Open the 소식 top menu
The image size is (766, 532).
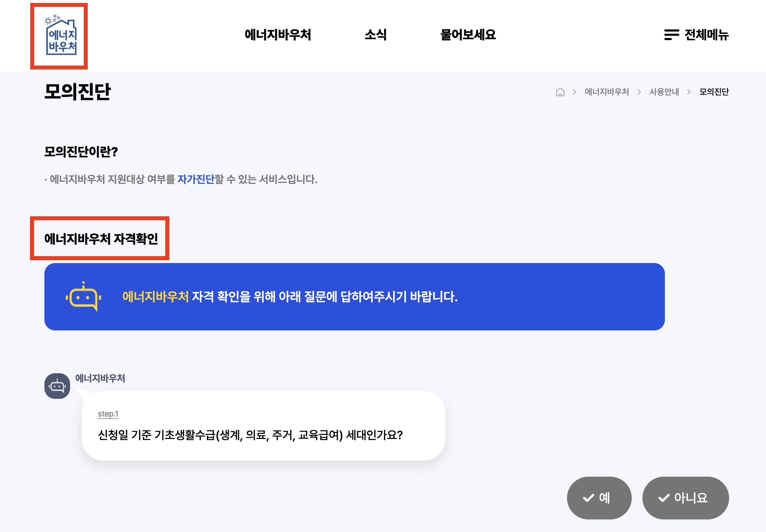[375, 35]
